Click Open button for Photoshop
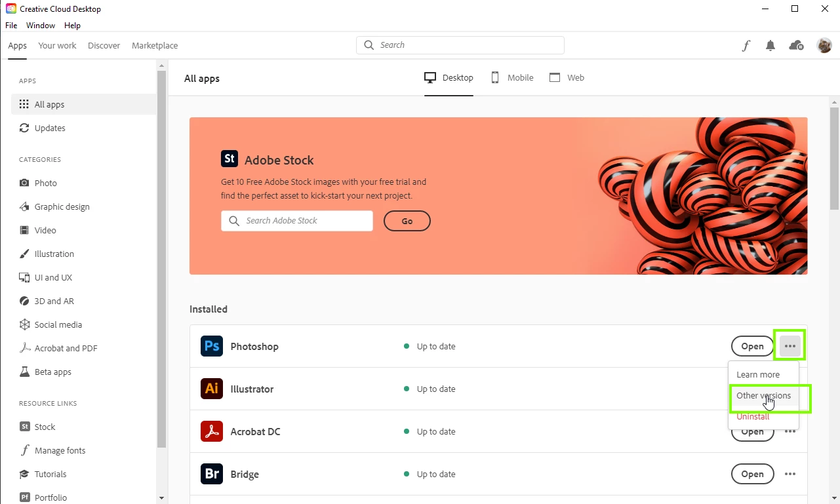 coord(752,346)
